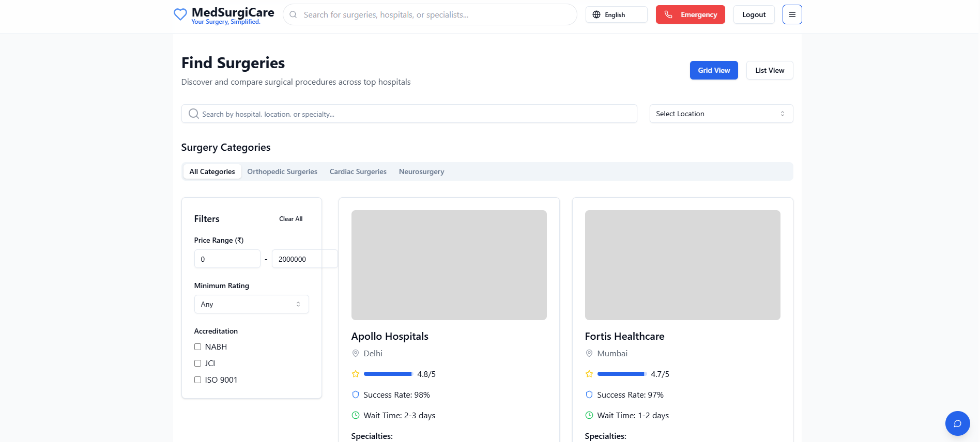This screenshot has height=442, width=980.
Task: Click the globe language icon
Action: coord(596,14)
